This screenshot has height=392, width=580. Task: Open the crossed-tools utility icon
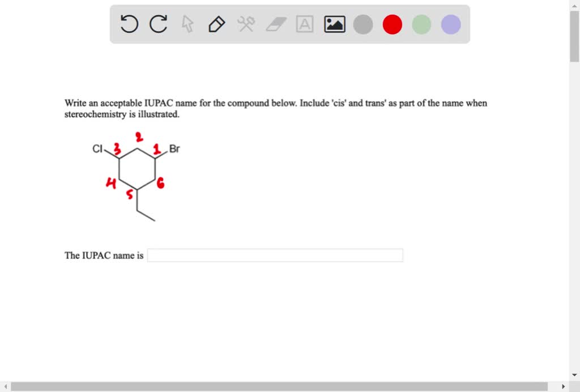click(246, 24)
